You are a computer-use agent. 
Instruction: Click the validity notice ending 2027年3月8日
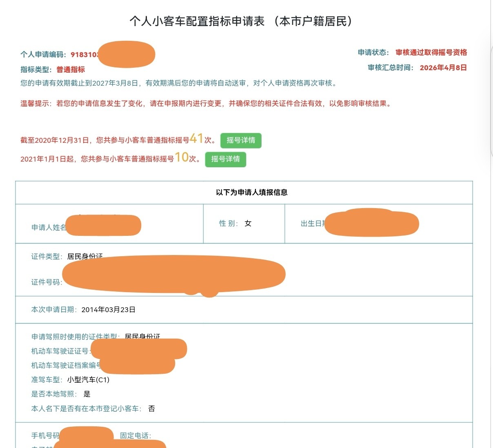coord(179,83)
